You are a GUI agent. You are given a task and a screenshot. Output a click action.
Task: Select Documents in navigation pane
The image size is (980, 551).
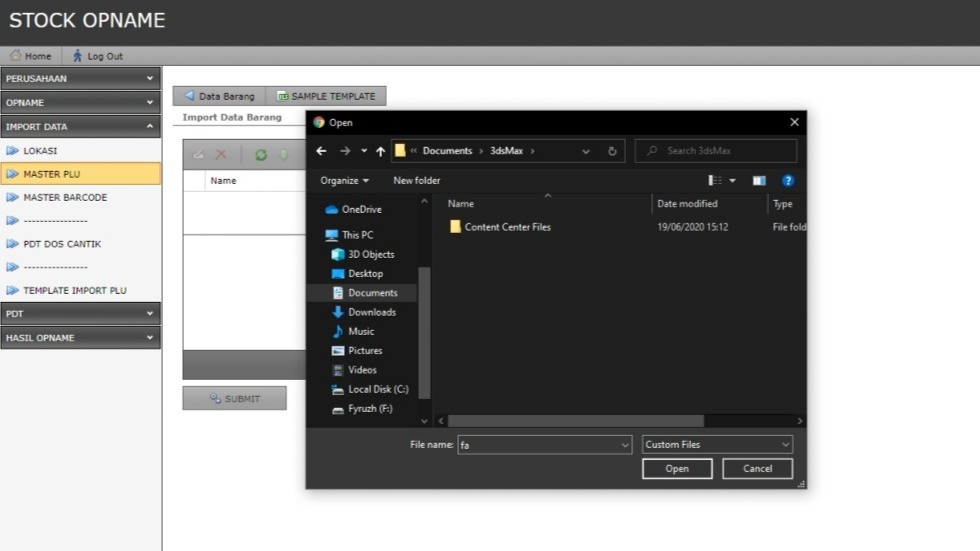(x=364, y=292)
